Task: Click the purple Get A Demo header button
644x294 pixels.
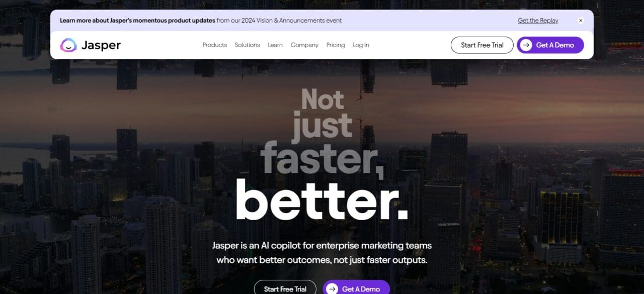Action: pyautogui.click(x=550, y=45)
